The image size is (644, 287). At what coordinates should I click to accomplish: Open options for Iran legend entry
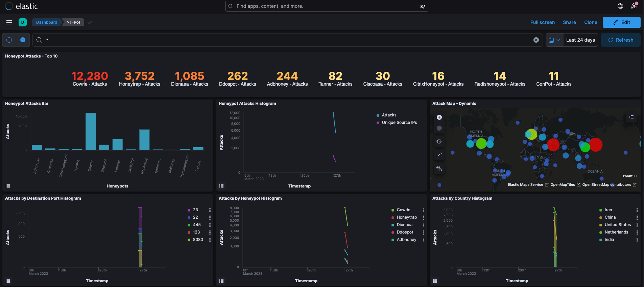coord(637,210)
